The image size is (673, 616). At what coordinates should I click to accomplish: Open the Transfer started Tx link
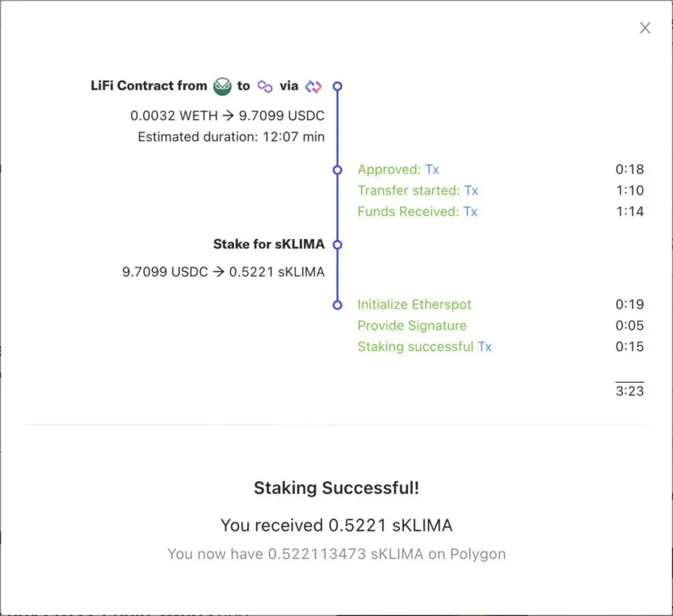tap(471, 190)
